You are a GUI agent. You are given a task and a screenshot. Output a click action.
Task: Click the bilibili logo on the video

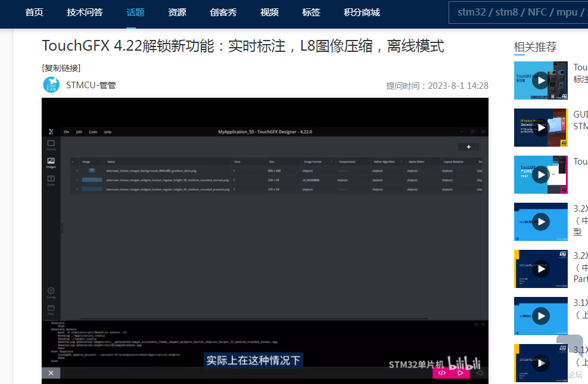[464, 363]
